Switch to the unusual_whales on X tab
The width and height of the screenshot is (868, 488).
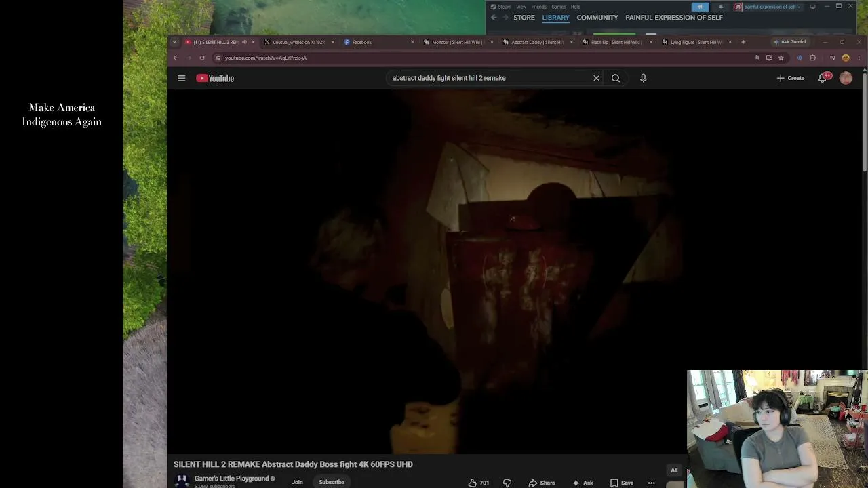click(x=298, y=42)
